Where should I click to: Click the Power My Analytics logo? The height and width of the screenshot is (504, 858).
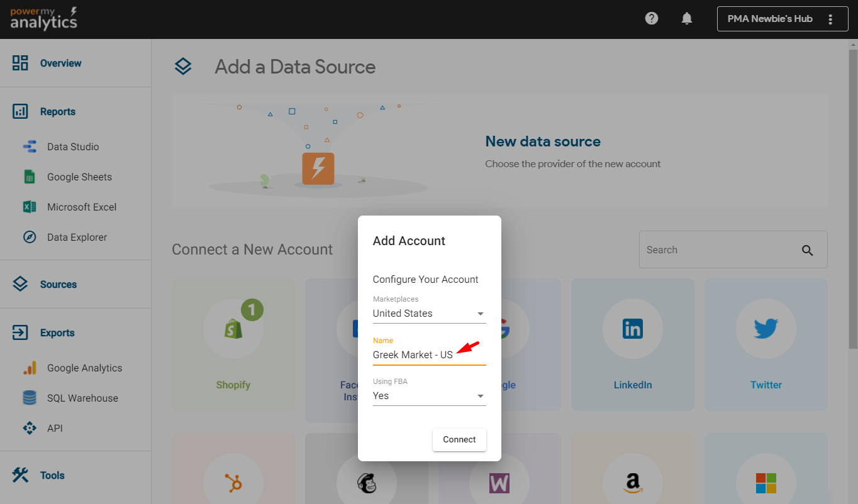[x=44, y=19]
